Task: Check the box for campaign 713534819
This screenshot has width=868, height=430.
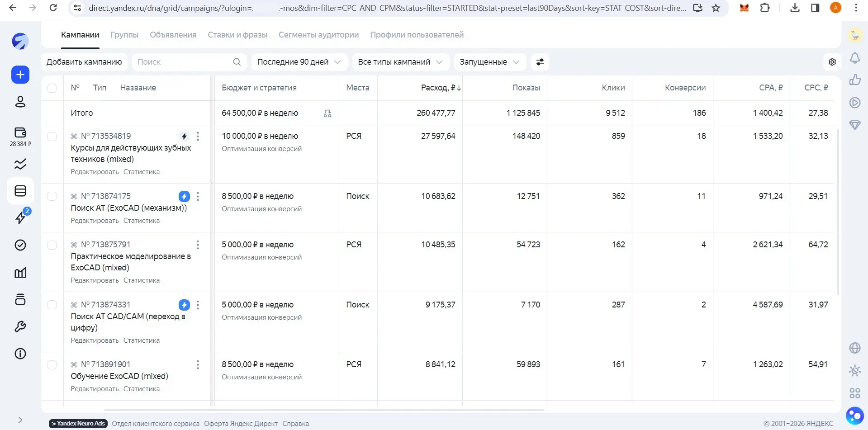Action: (x=52, y=137)
